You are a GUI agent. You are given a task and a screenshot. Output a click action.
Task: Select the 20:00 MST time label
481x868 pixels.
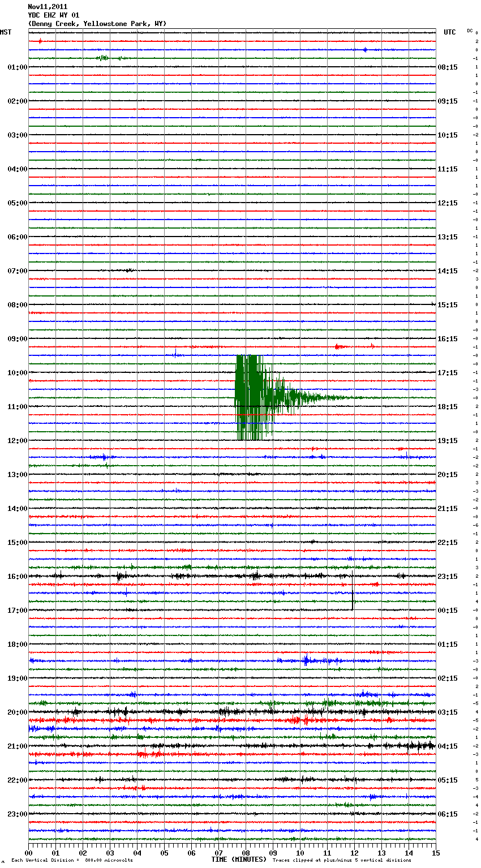click(x=17, y=712)
